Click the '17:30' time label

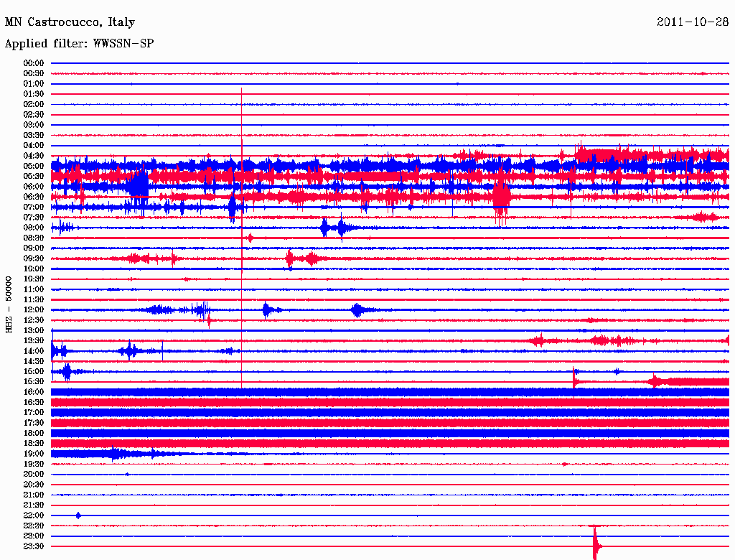coord(34,423)
